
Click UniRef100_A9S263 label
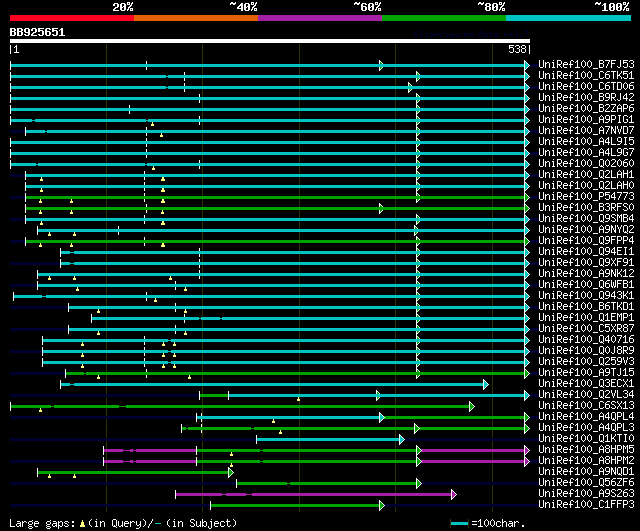coord(586,494)
